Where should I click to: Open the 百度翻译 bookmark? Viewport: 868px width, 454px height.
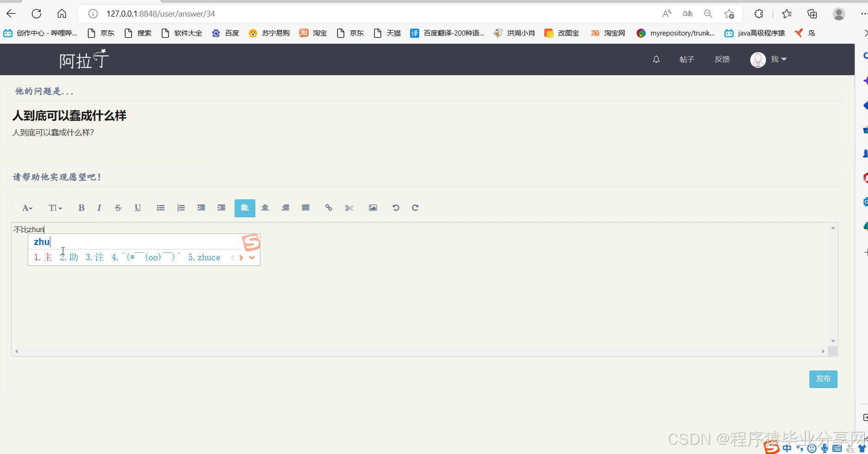447,33
